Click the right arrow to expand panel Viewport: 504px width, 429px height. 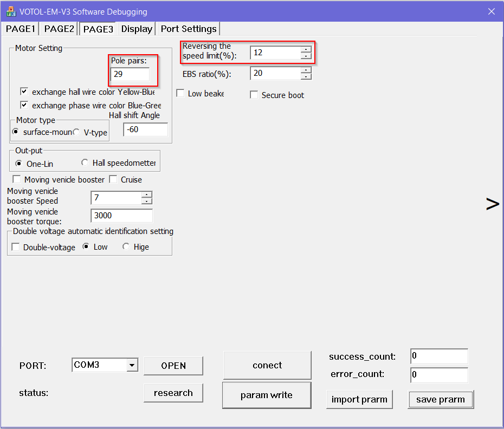tap(492, 204)
